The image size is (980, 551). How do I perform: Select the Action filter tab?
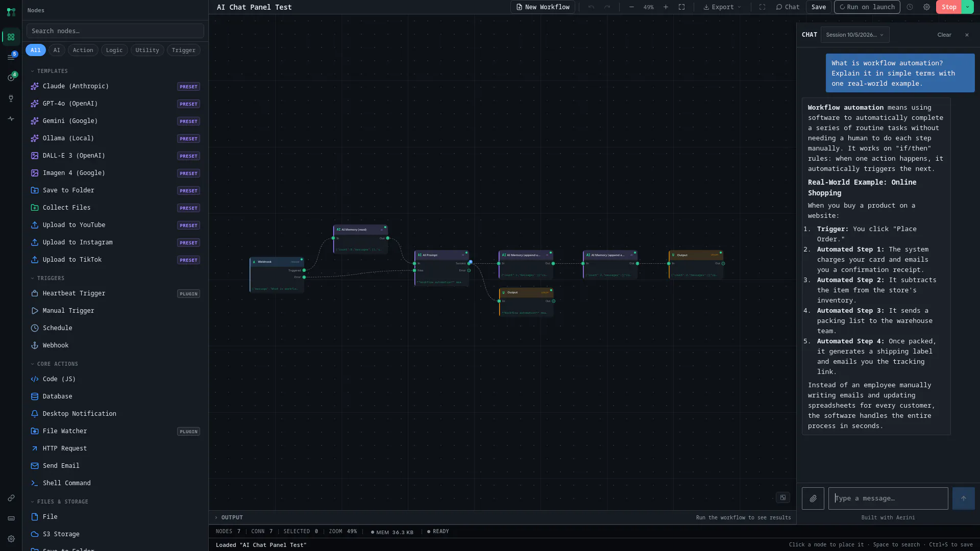pos(83,50)
